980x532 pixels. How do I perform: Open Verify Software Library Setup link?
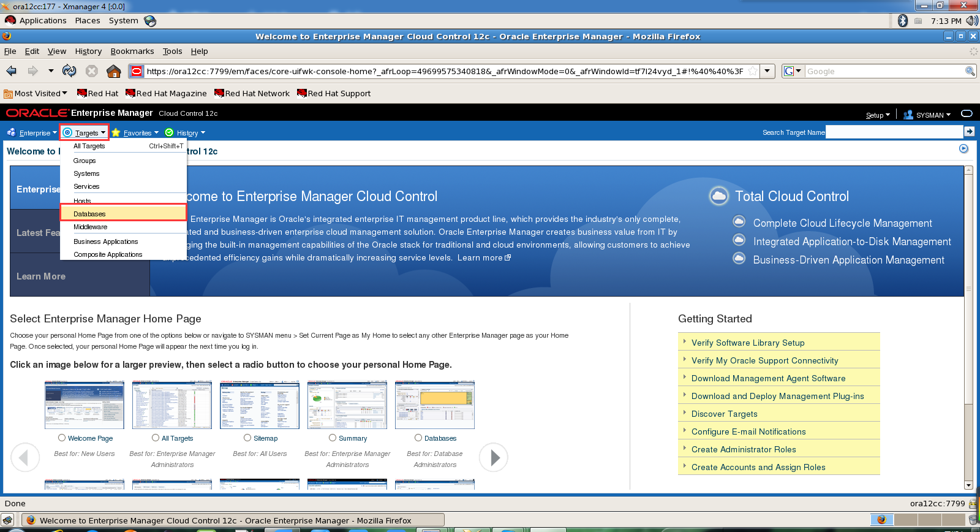tap(748, 343)
